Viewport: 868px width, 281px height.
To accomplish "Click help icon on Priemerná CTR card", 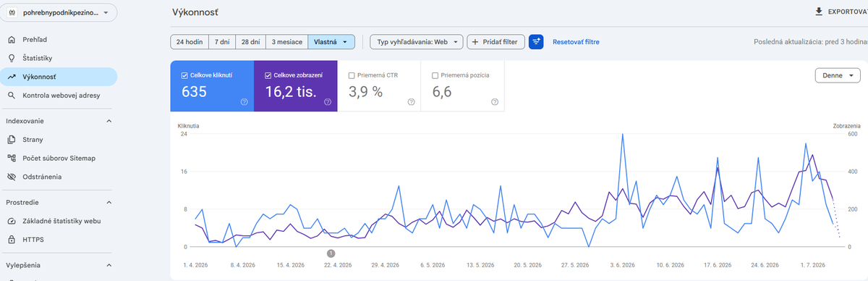I will [411, 102].
